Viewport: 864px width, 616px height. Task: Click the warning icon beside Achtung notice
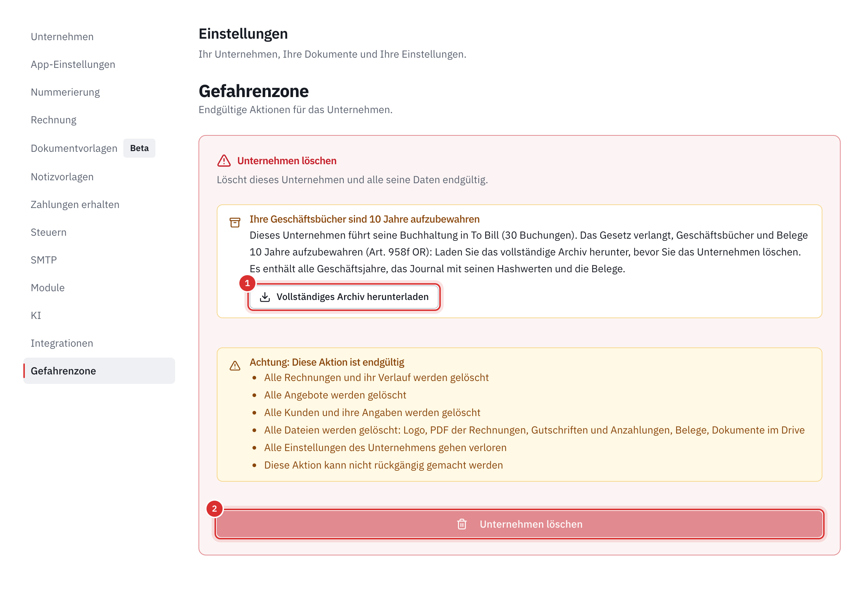pos(235,366)
